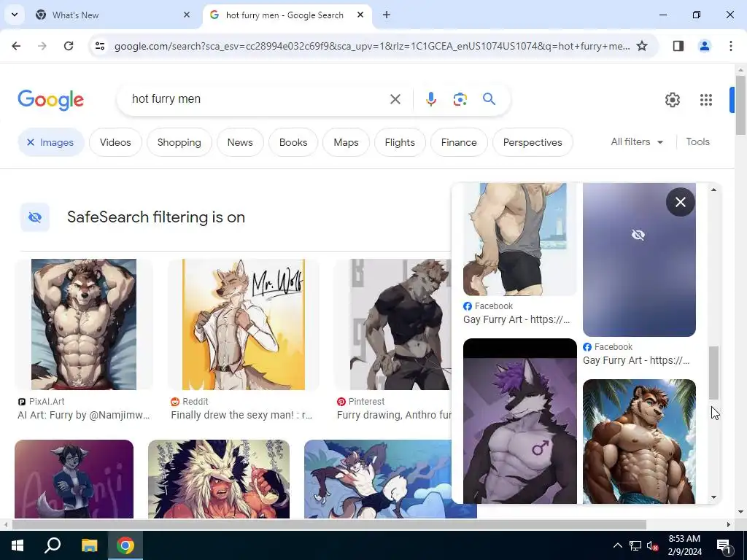The width and height of the screenshot is (747, 560).
Task: Open Windows taskbar search
Action: (x=53, y=545)
